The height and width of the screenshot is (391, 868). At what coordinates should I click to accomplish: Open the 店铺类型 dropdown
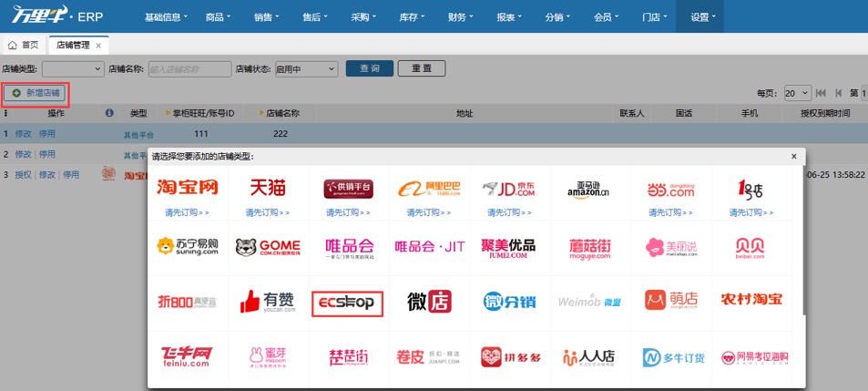point(73,68)
